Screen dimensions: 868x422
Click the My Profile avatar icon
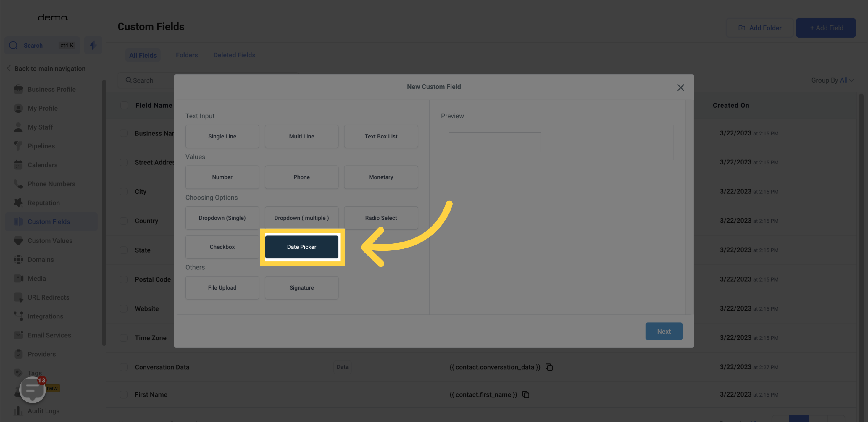(x=18, y=108)
